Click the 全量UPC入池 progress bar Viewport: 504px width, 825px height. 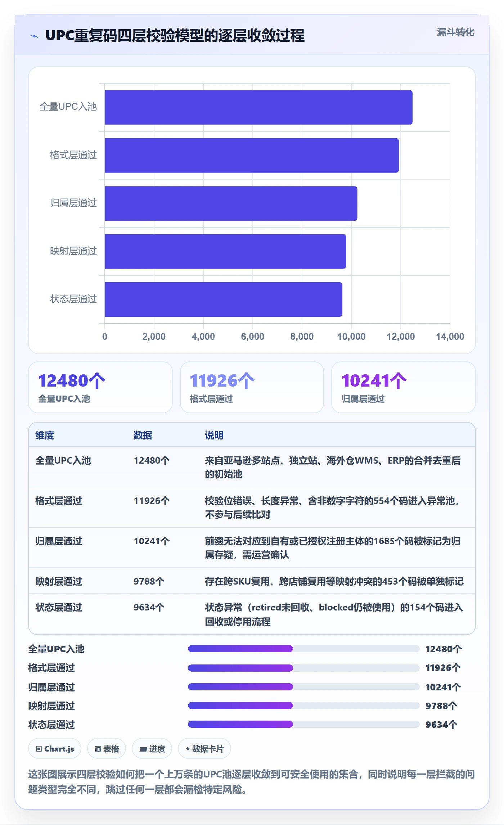(304, 649)
